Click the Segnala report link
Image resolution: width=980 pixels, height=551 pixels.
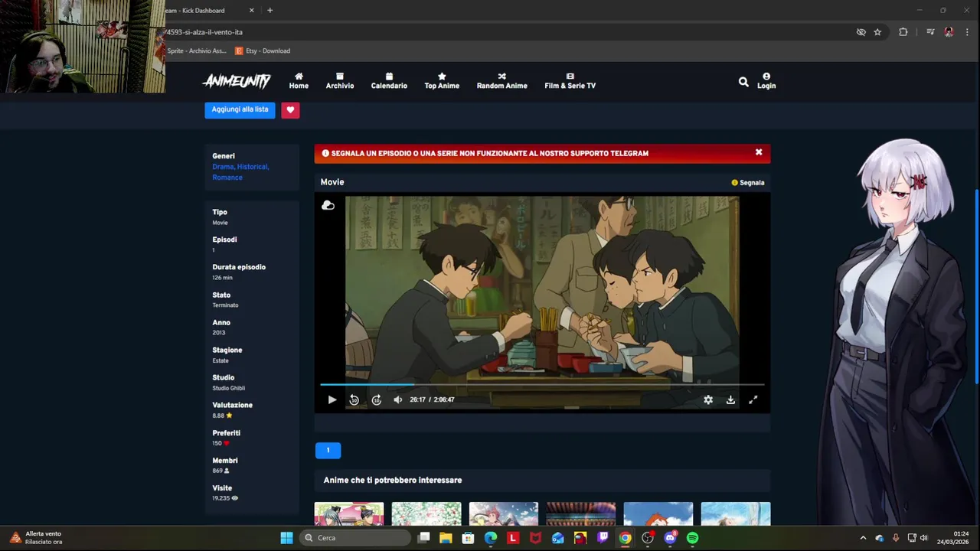click(748, 183)
